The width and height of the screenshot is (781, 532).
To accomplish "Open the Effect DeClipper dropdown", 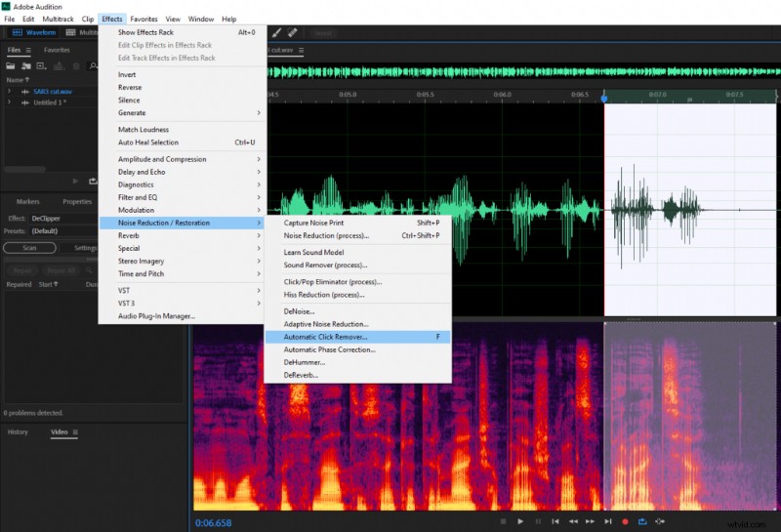I will pyautogui.click(x=63, y=219).
